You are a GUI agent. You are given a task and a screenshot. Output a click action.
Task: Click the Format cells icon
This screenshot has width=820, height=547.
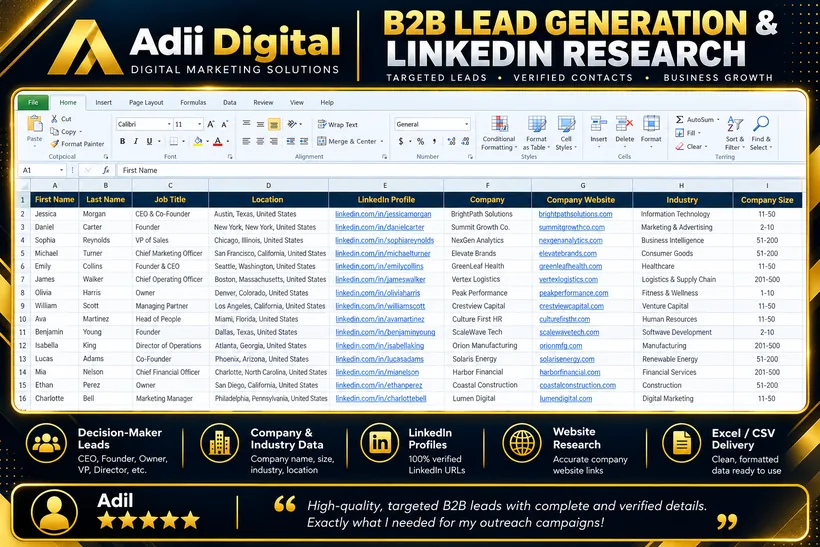click(x=651, y=124)
